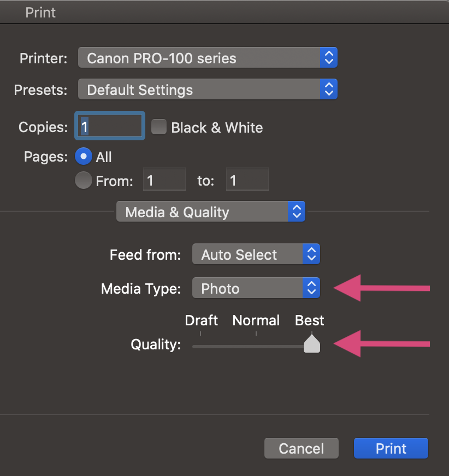
Task: Open the Presets dropdown showing Default Settings
Action: coord(208,90)
